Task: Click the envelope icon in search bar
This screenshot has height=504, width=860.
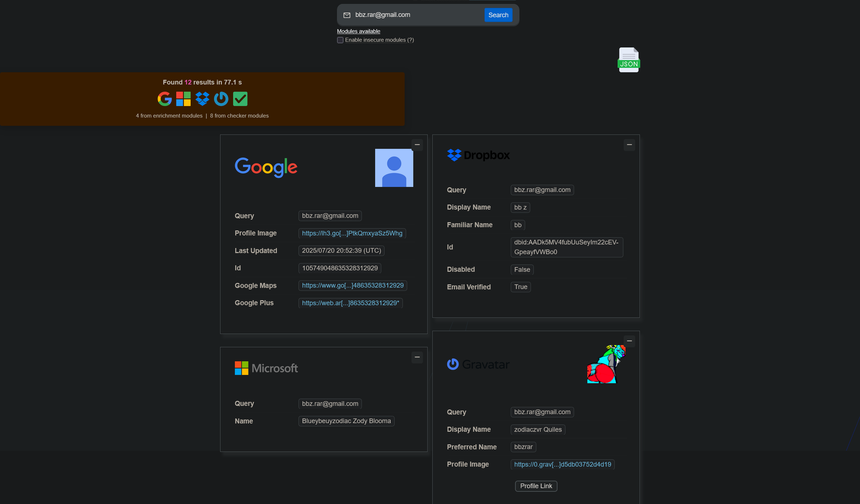Action: [x=347, y=15]
